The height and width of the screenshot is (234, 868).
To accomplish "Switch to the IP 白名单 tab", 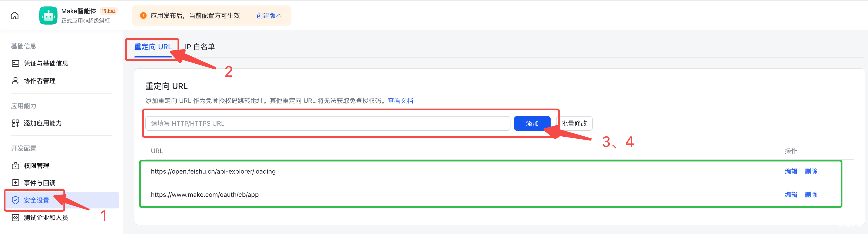I will [x=199, y=47].
